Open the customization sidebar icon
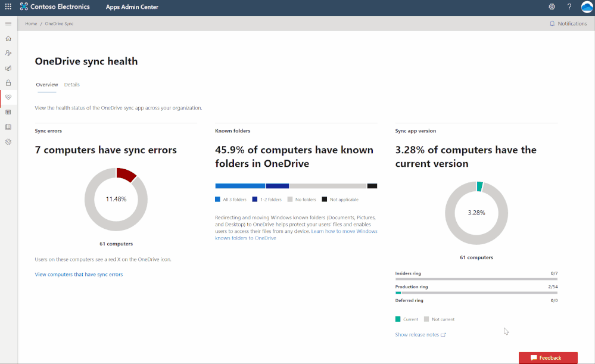 (8, 68)
